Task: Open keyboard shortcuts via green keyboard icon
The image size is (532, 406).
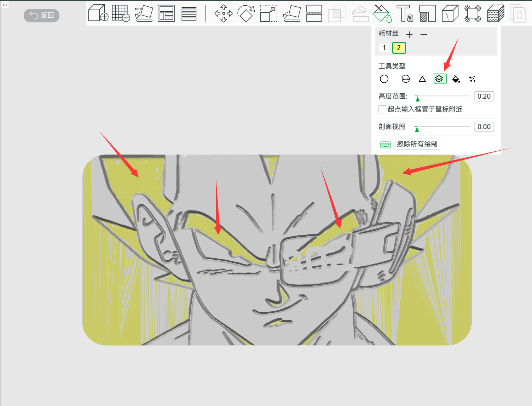Action: 386,144
